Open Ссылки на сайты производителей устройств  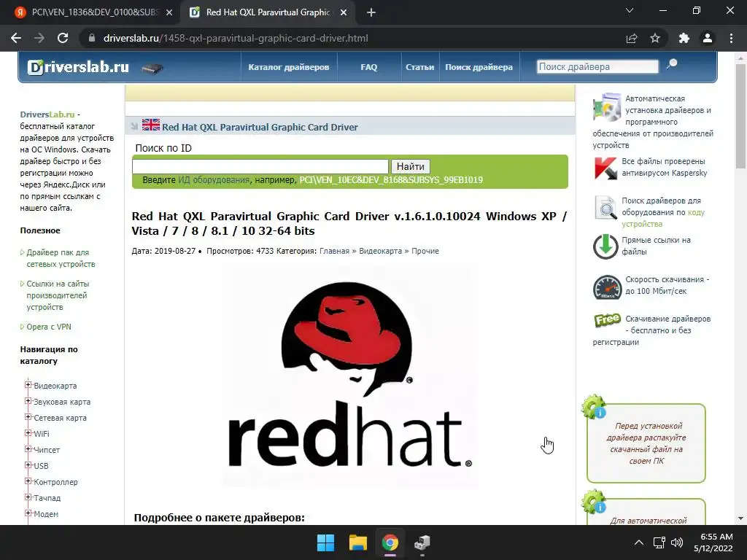(58, 295)
